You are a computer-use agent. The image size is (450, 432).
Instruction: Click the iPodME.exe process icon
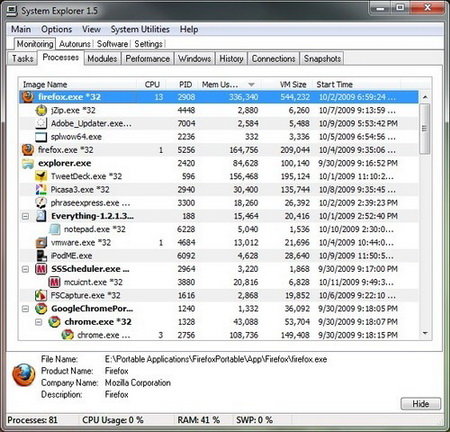pos(41,256)
